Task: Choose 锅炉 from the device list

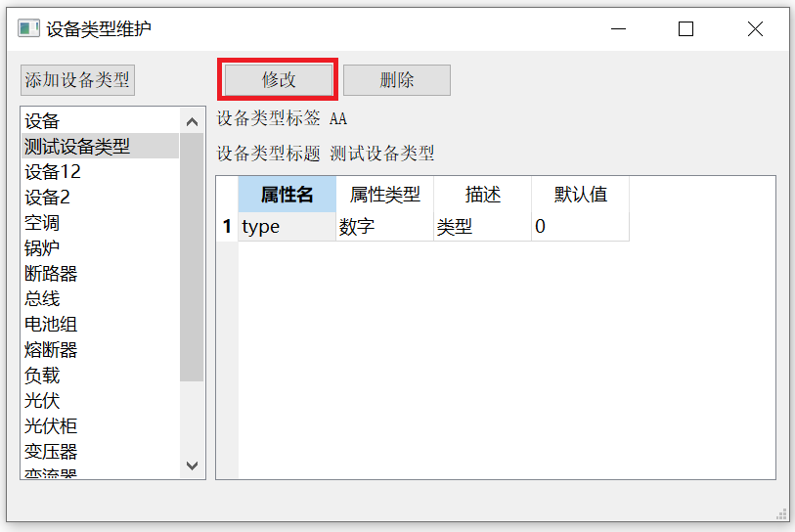Action: pos(101,247)
